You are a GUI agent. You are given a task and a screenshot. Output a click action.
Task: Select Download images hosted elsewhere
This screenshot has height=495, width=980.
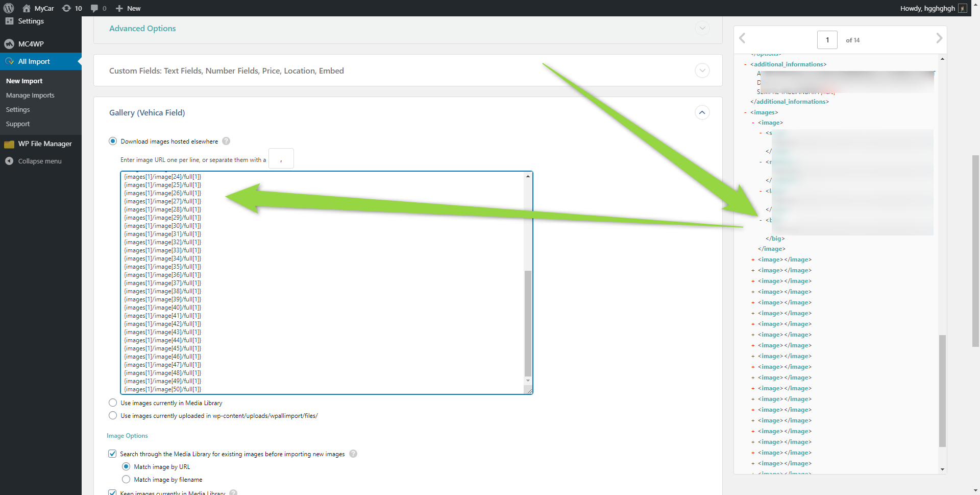coord(113,141)
